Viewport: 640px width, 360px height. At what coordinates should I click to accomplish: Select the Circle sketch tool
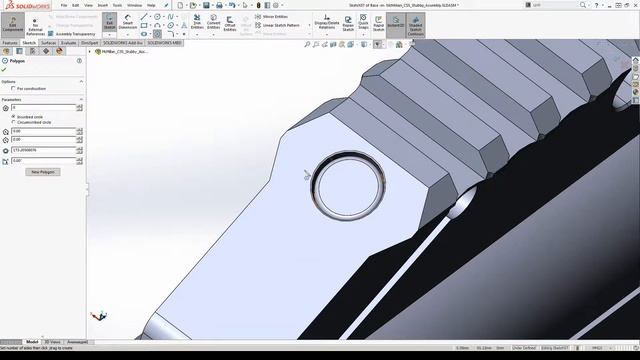point(157,17)
